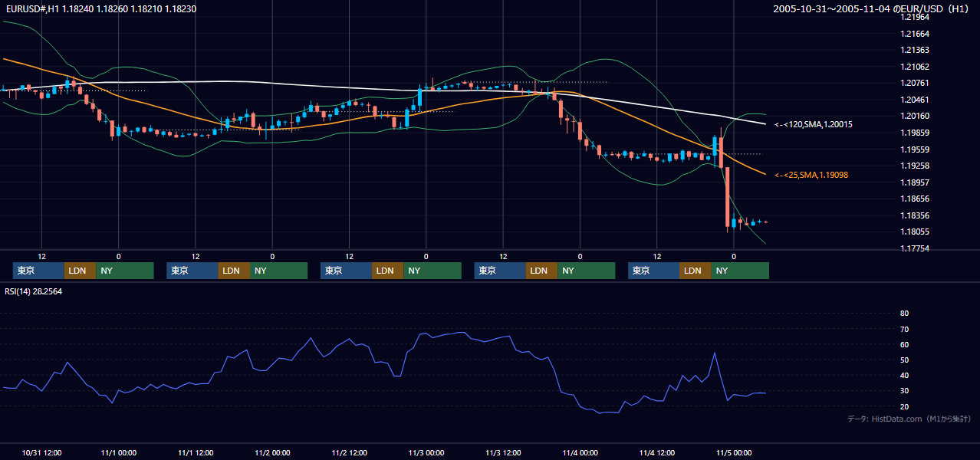Click the 11/4 00:00 time axis label
The image size is (980, 460).
point(580,452)
